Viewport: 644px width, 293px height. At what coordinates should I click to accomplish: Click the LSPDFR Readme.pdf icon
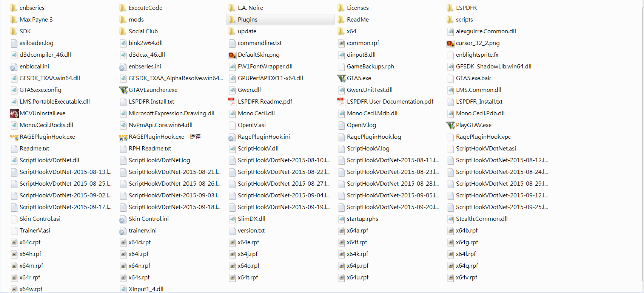232,102
